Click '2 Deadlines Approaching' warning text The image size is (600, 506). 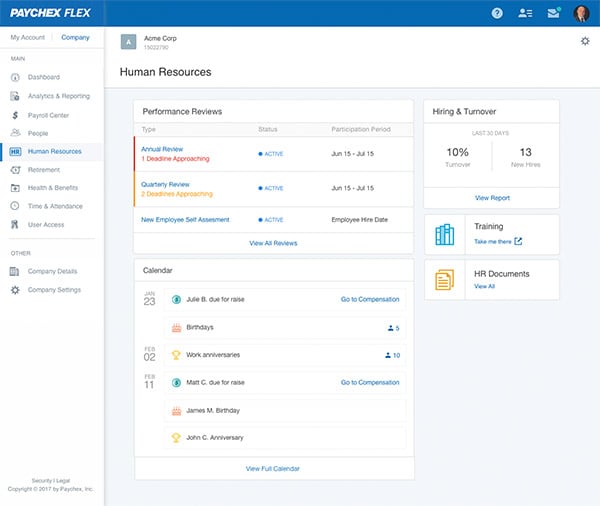[177, 194]
